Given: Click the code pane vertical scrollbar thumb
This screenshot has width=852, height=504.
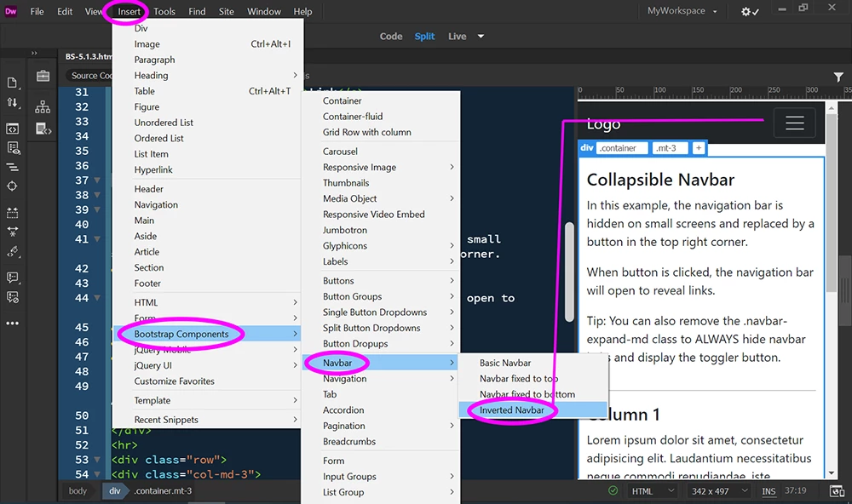Looking at the screenshot, I should [569, 272].
